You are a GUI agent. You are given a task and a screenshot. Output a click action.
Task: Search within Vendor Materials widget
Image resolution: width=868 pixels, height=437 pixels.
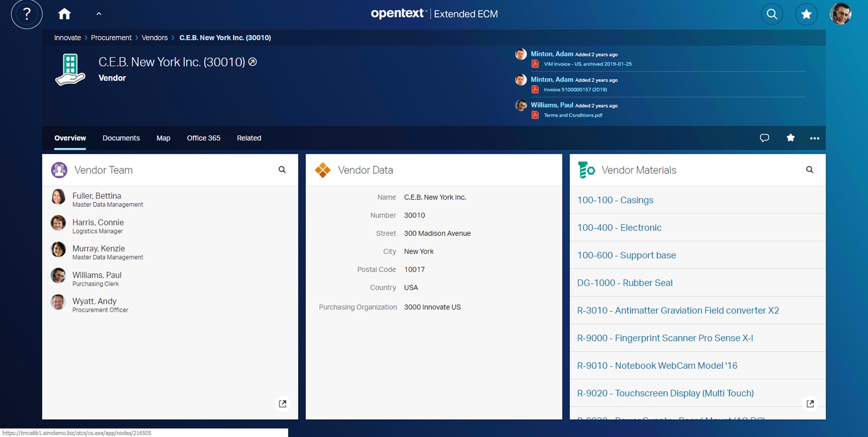pyautogui.click(x=810, y=170)
